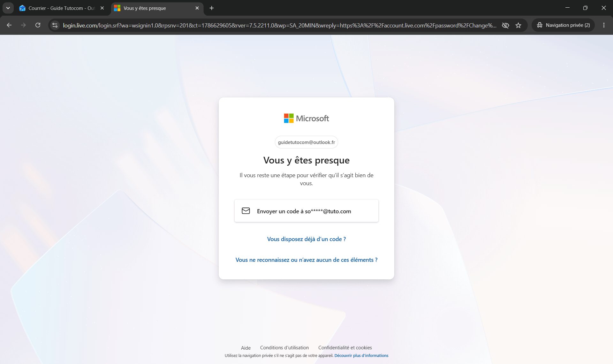Open the Chrome three-dot menu
The width and height of the screenshot is (613, 364).
pos(604,25)
